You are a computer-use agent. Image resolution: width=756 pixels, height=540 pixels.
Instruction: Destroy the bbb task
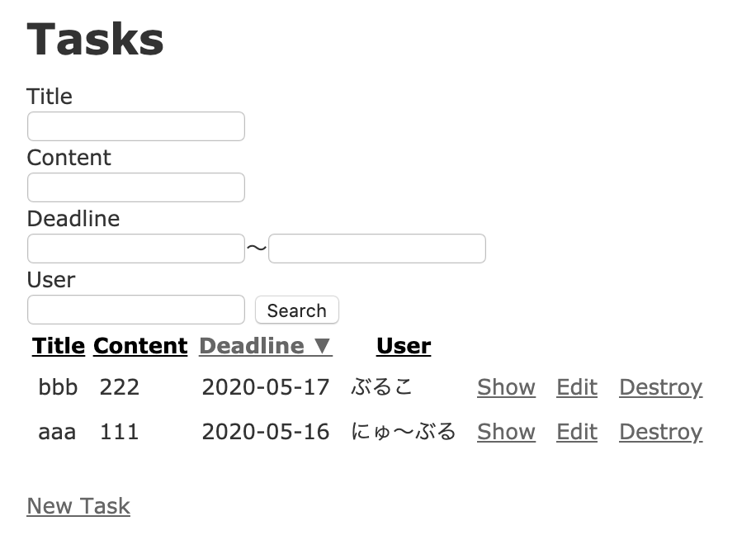tap(660, 387)
